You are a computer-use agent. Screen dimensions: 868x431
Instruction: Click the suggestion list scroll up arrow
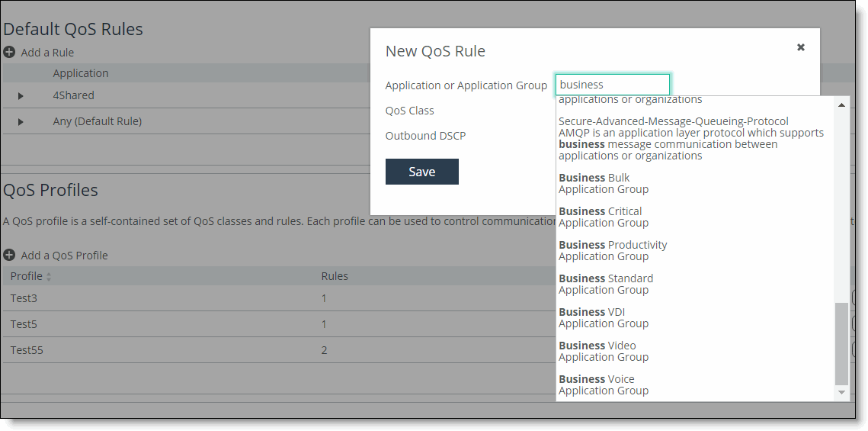pyautogui.click(x=841, y=105)
